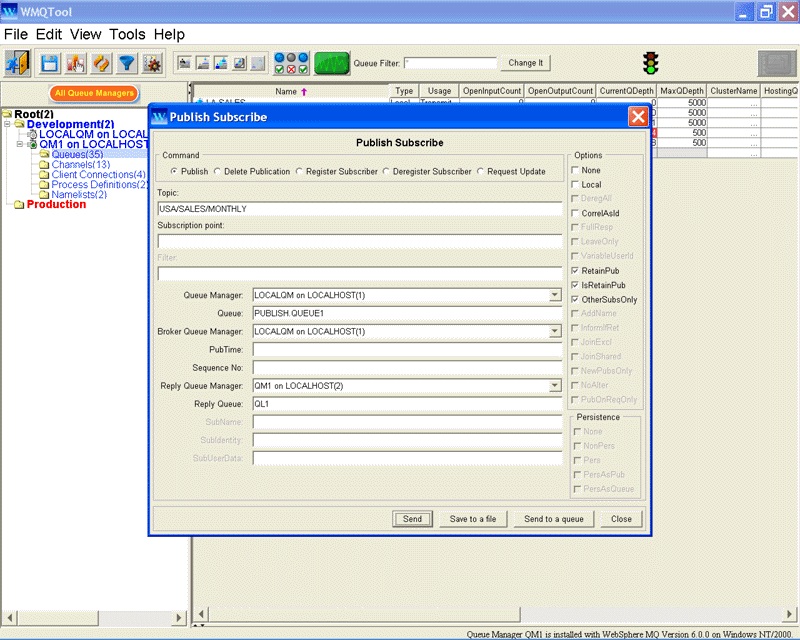Viewport: 800px width, 640px height.
Task: Open the Edit menu
Action: pyautogui.click(x=49, y=34)
